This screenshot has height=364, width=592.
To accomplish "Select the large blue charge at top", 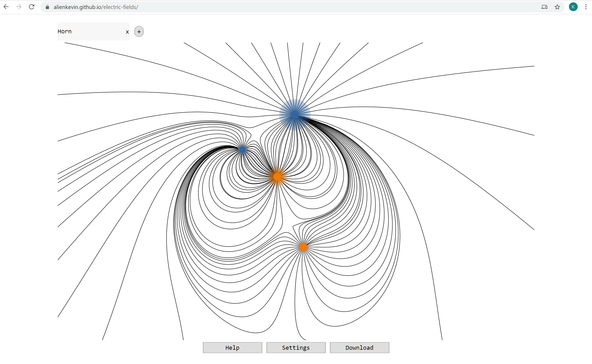I will 295,115.
